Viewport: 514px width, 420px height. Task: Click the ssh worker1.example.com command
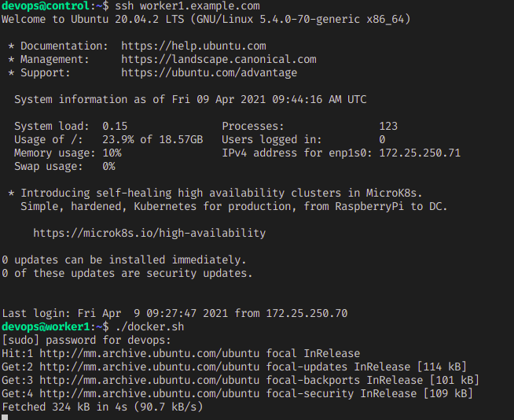187,6
